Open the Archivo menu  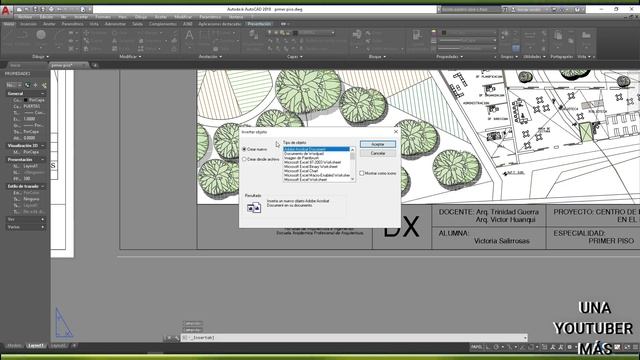[25, 17]
